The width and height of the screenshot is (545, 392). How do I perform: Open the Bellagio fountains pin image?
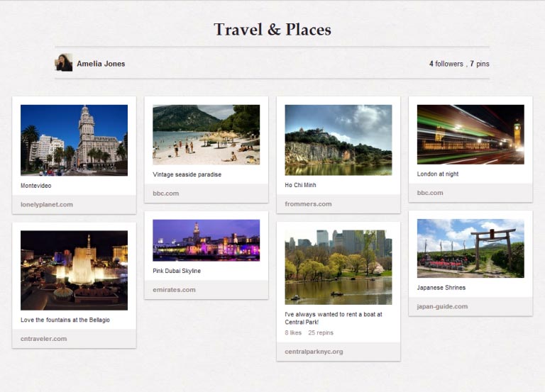74,270
